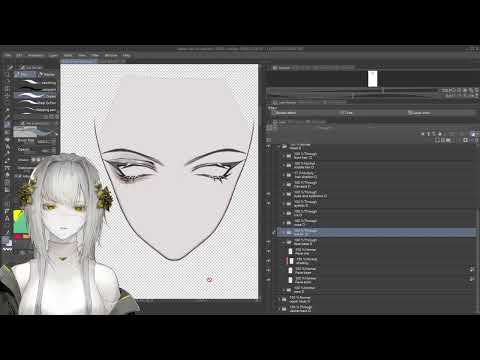Click the Face line layer thumbnail
Image resolution: width=480 pixels, height=360 pixels.
coord(291,251)
